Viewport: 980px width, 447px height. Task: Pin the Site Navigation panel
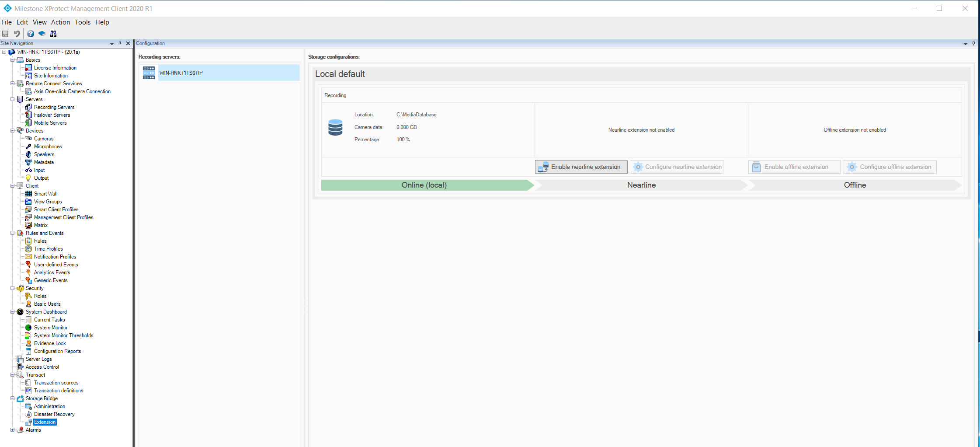tap(120, 43)
